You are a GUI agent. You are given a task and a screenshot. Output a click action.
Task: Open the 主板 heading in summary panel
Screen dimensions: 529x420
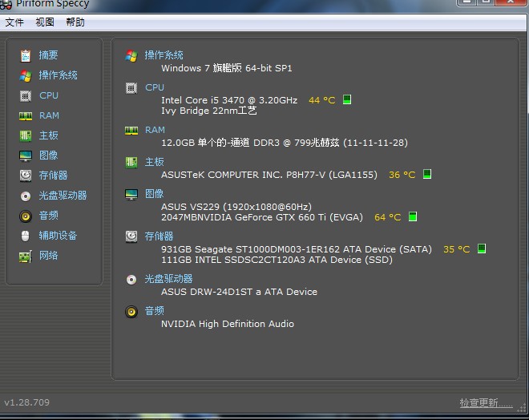[154, 162]
